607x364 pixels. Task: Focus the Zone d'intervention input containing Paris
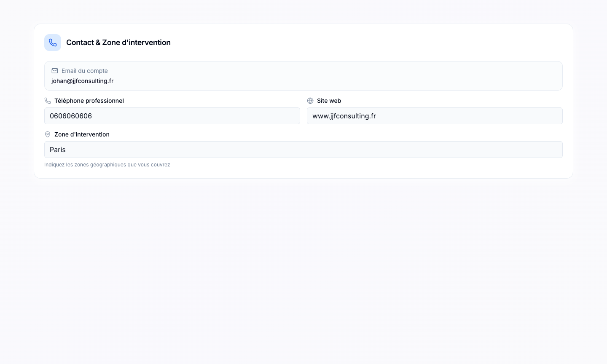pos(303,150)
